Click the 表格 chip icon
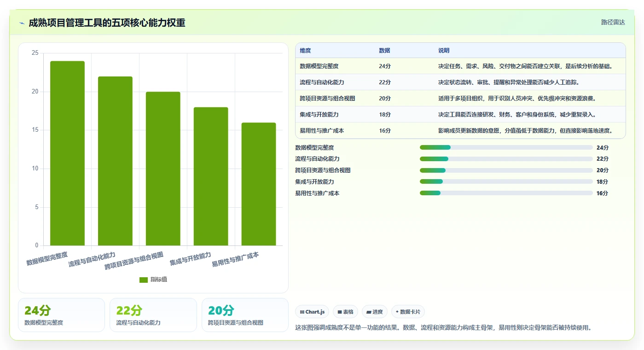644x350 pixels. [340, 312]
